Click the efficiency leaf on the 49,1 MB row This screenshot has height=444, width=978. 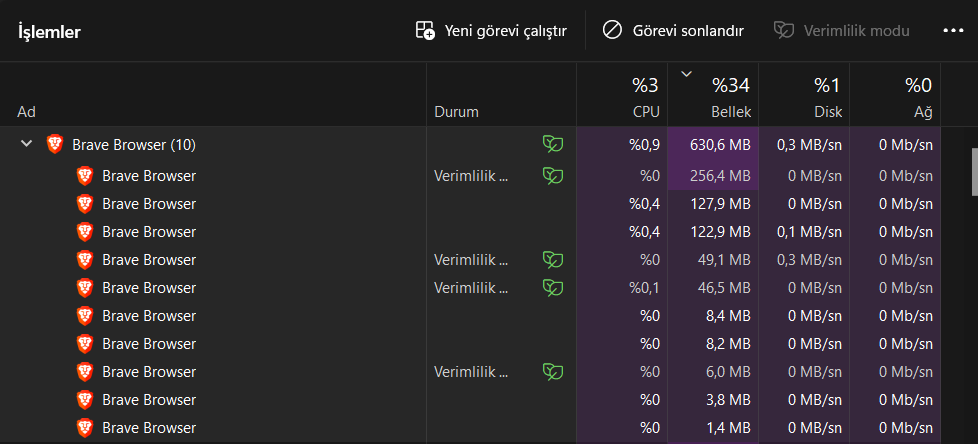pyautogui.click(x=552, y=260)
